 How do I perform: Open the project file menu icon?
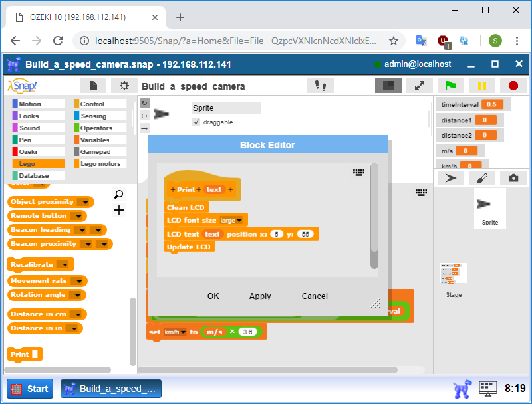93,86
